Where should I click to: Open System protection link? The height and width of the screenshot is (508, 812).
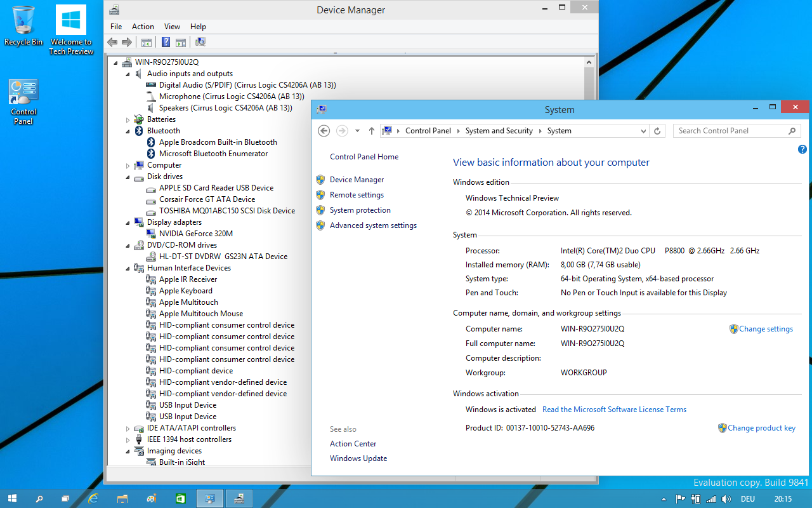[x=360, y=210]
